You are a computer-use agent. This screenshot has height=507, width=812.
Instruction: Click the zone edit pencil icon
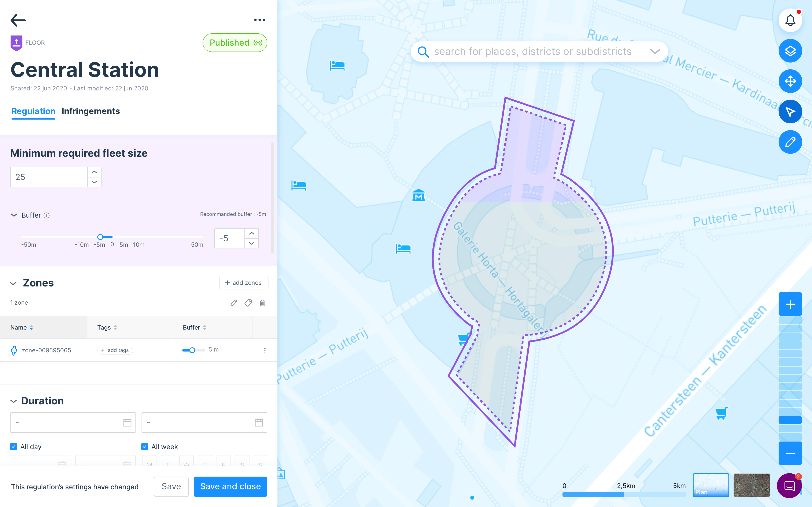(x=233, y=303)
